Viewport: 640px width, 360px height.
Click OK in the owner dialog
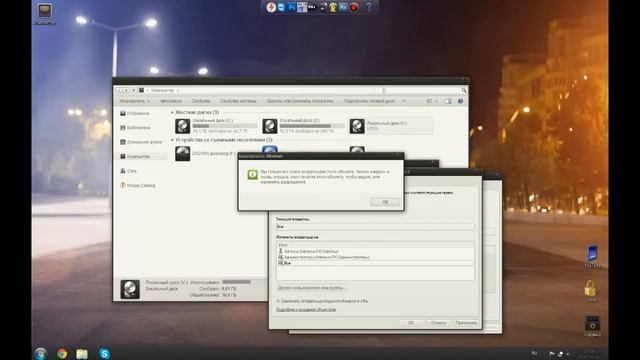[x=411, y=323]
